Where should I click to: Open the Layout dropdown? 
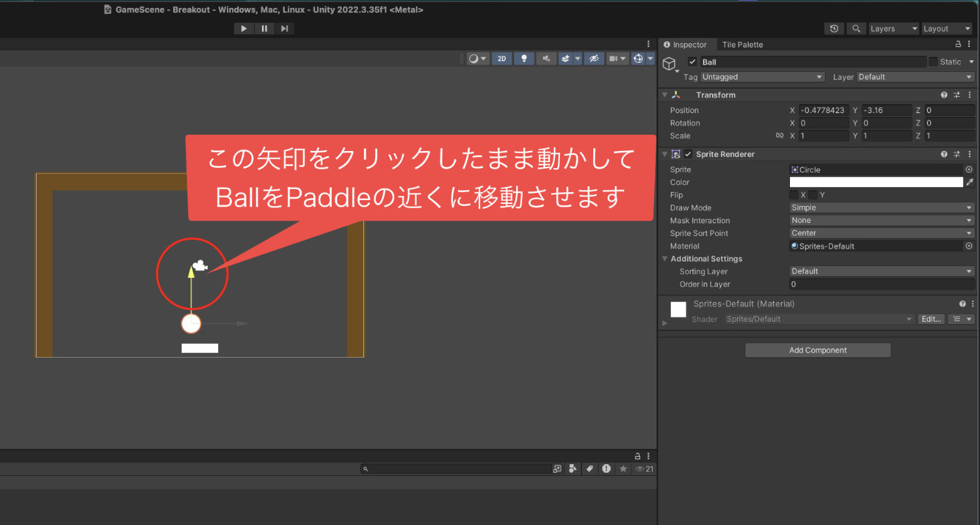tap(947, 29)
